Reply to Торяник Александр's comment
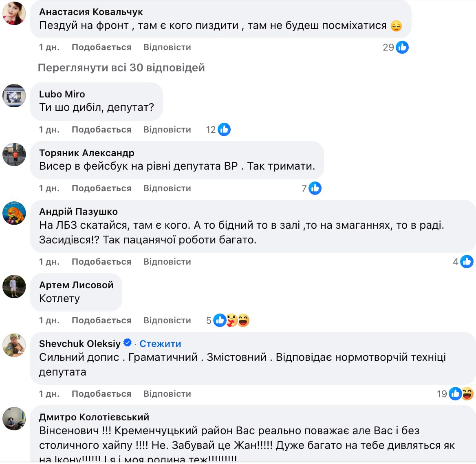 [x=167, y=188]
